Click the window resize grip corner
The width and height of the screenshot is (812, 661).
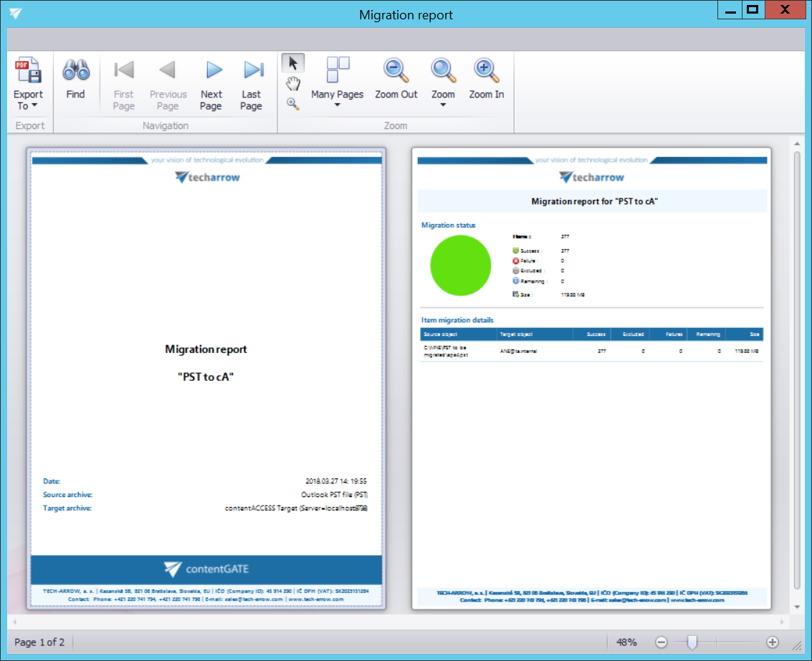pyautogui.click(x=797, y=645)
